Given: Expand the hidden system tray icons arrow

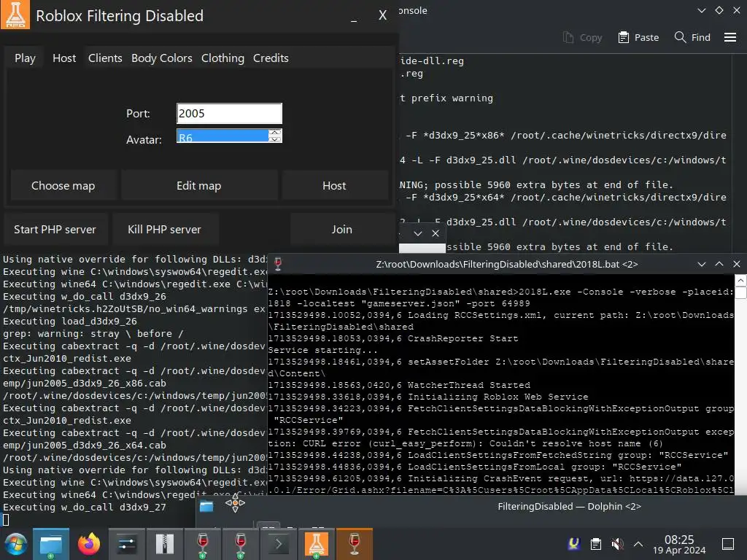Looking at the screenshot, I should [638, 544].
